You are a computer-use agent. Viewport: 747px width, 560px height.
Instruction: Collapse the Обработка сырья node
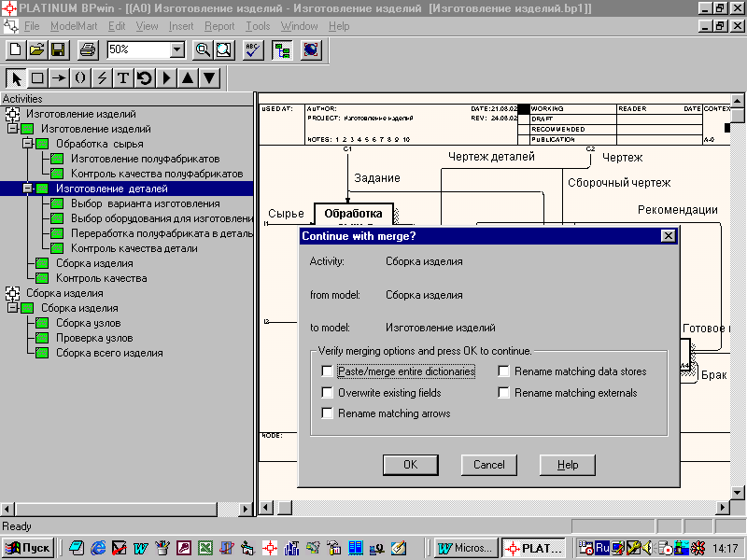28,144
